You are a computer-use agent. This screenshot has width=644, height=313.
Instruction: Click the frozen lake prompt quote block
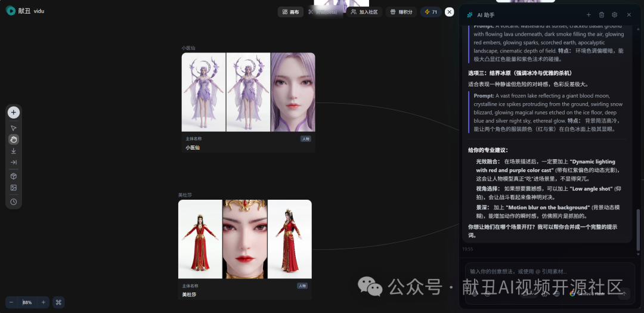(547, 112)
